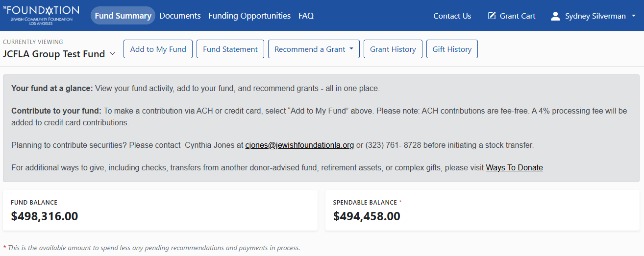The height and width of the screenshot is (256, 644).
Task: Select the Fund Summary tab
Action: pos(123,16)
